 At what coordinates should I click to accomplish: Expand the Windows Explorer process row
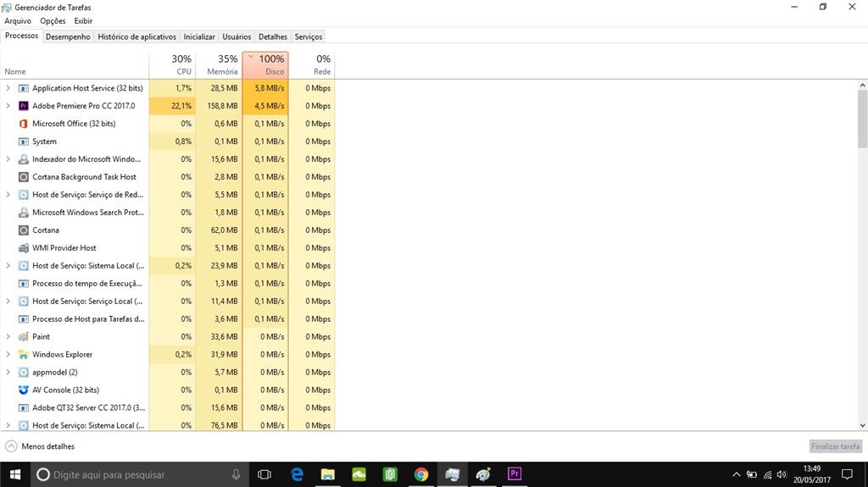tap(8, 354)
